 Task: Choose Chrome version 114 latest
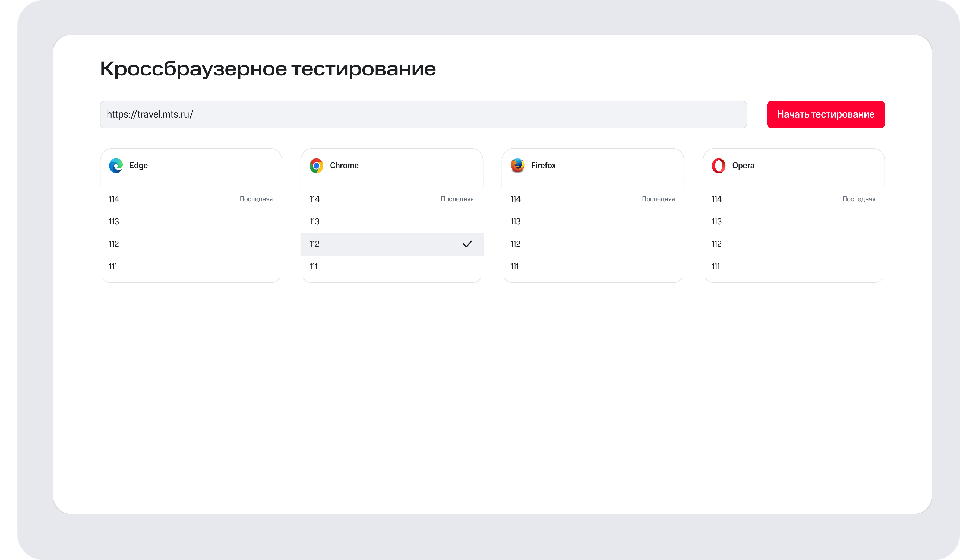click(x=391, y=199)
